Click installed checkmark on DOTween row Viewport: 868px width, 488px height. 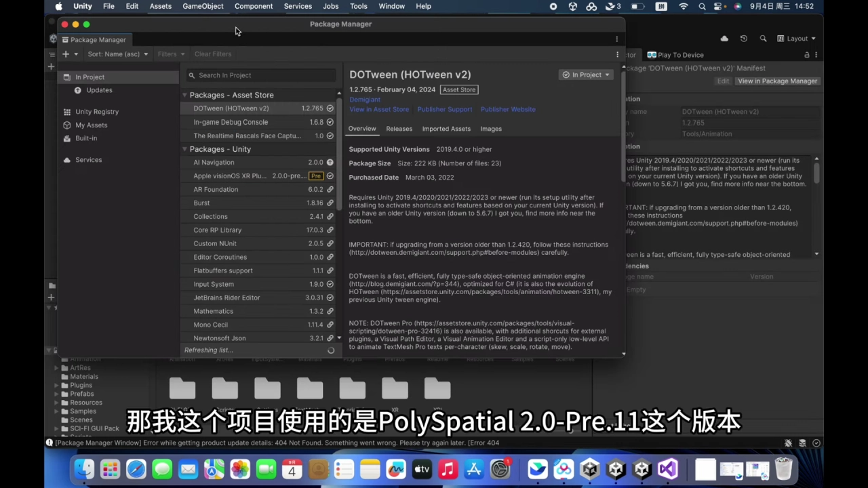(x=330, y=108)
